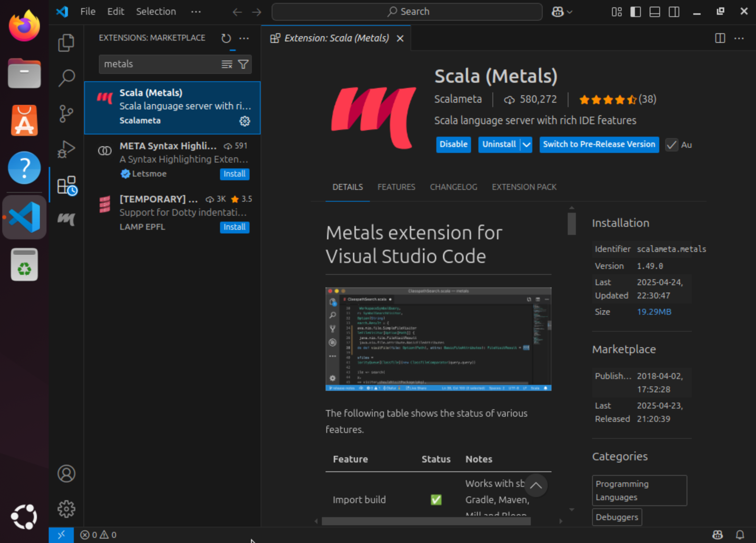Open Run and Debug view
Screen dimensions: 756x543
coord(66,149)
